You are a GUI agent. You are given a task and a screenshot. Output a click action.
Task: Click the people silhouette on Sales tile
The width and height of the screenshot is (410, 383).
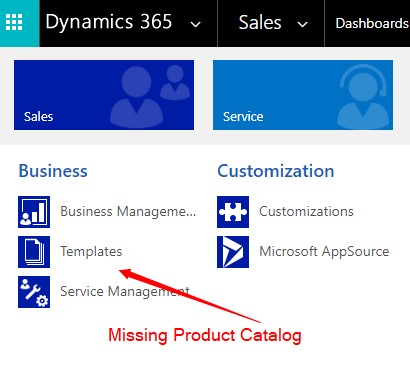click(x=150, y=97)
